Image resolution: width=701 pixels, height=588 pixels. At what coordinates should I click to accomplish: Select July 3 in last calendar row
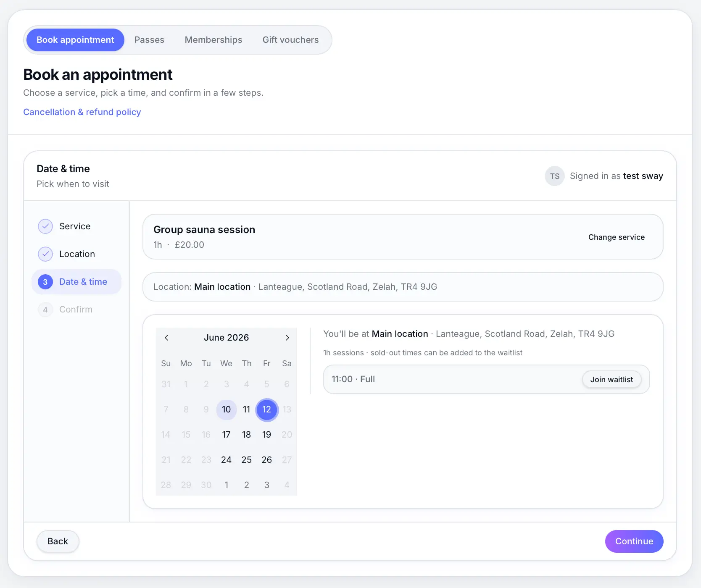[266, 485]
